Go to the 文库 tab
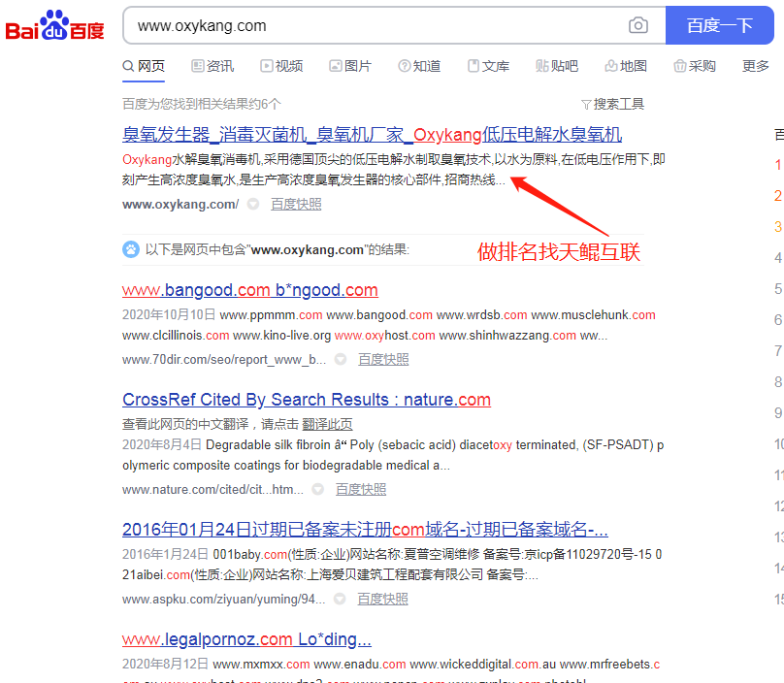 pos(488,66)
